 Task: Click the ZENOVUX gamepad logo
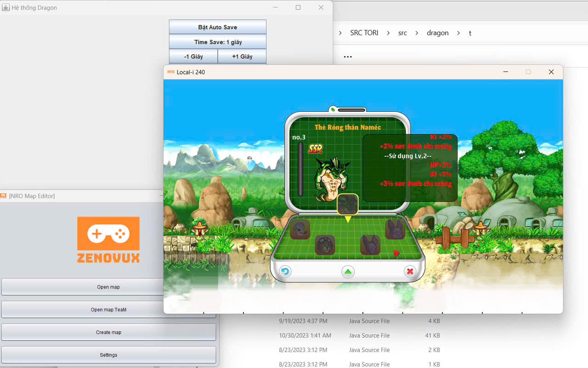[x=108, y=240]
